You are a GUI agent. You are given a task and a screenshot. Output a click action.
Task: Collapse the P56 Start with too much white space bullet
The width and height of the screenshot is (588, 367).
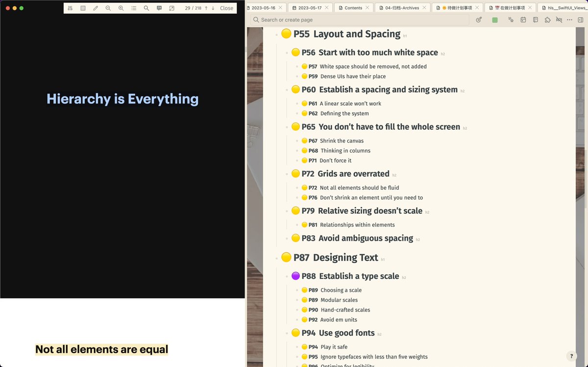(287, 52)
